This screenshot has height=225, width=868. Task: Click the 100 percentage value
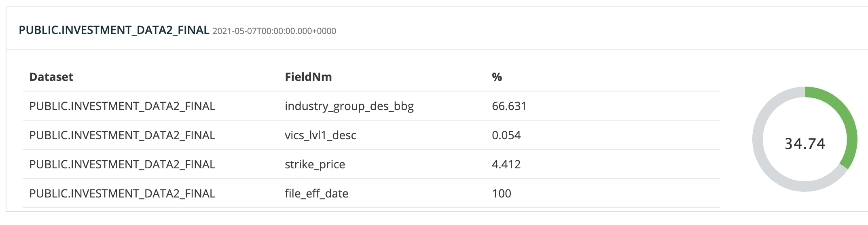[x=502, y=193]
